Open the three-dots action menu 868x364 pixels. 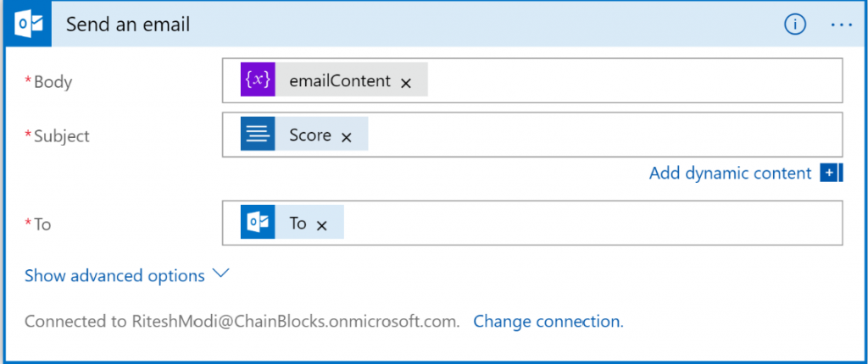(x=841, y=25)
